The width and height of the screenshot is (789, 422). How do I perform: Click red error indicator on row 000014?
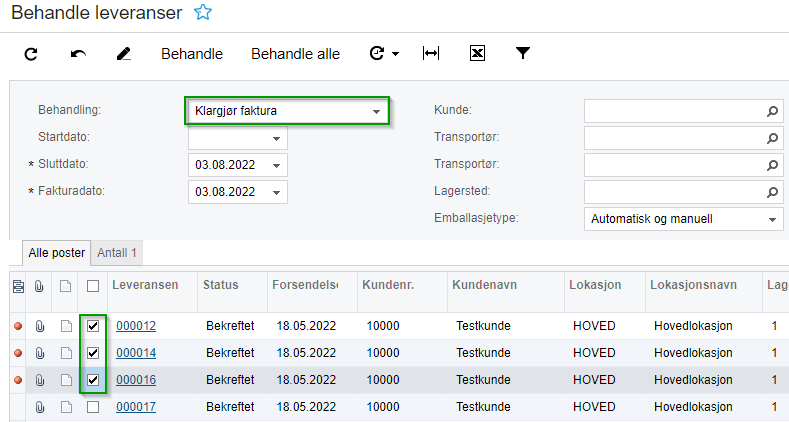coord(18,353)
